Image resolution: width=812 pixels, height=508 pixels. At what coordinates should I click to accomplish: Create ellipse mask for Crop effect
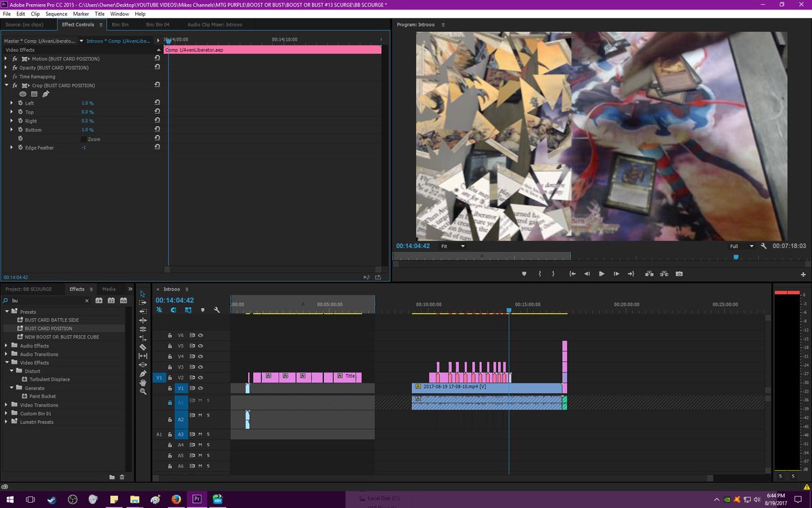point(23,94)
